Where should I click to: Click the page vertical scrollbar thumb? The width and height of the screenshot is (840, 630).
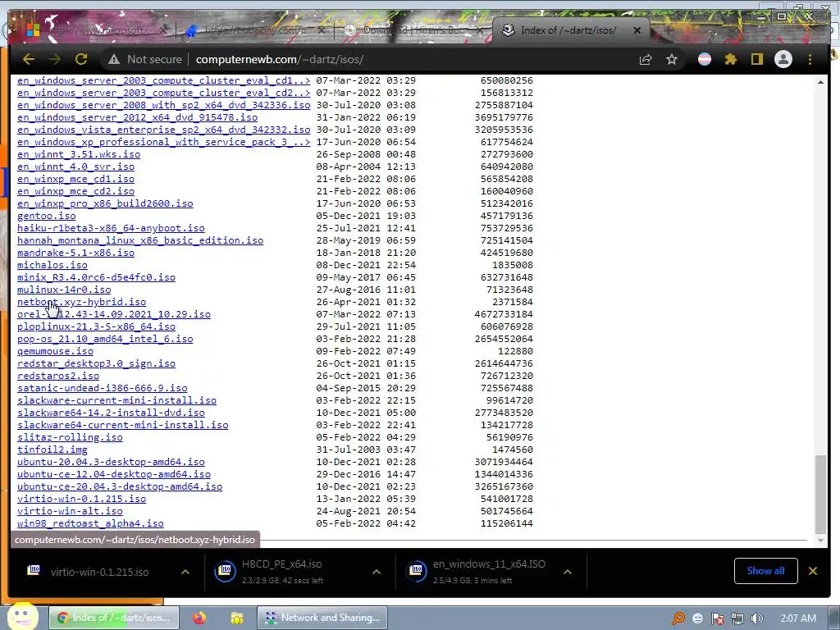tap(820, 495)
